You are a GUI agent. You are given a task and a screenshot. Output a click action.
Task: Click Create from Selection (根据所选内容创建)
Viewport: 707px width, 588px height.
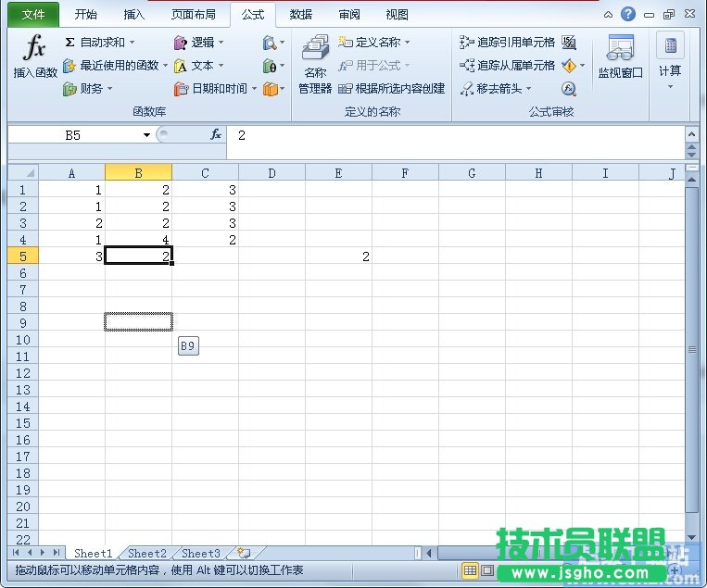click(x=392, y=89)
